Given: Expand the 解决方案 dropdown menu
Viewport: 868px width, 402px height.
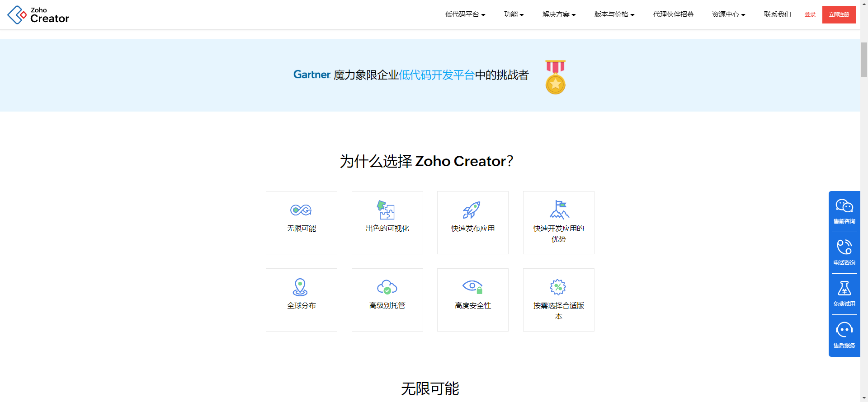Looking at the screenshot, I should (x=559, y=14).
